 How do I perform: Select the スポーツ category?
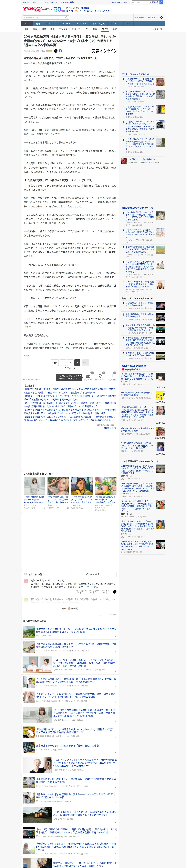pyautogui.click(x=76, y=29)
